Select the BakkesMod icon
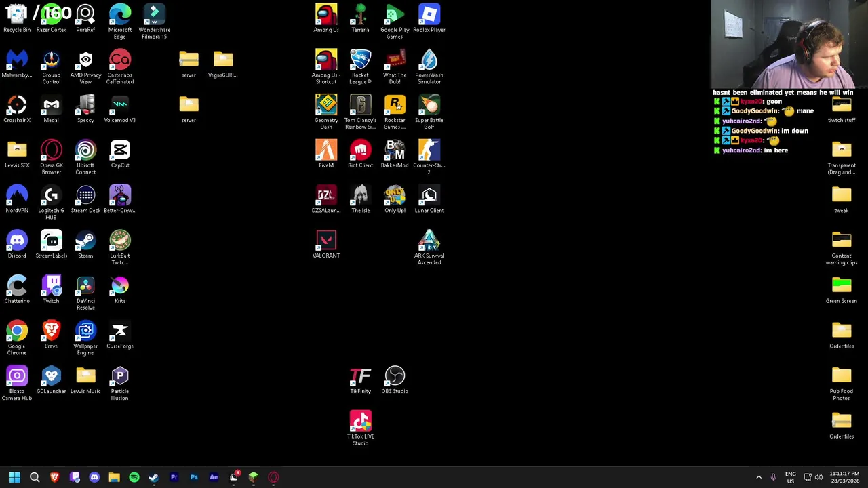The image size is (868, 488). click(x=395, y=155)
